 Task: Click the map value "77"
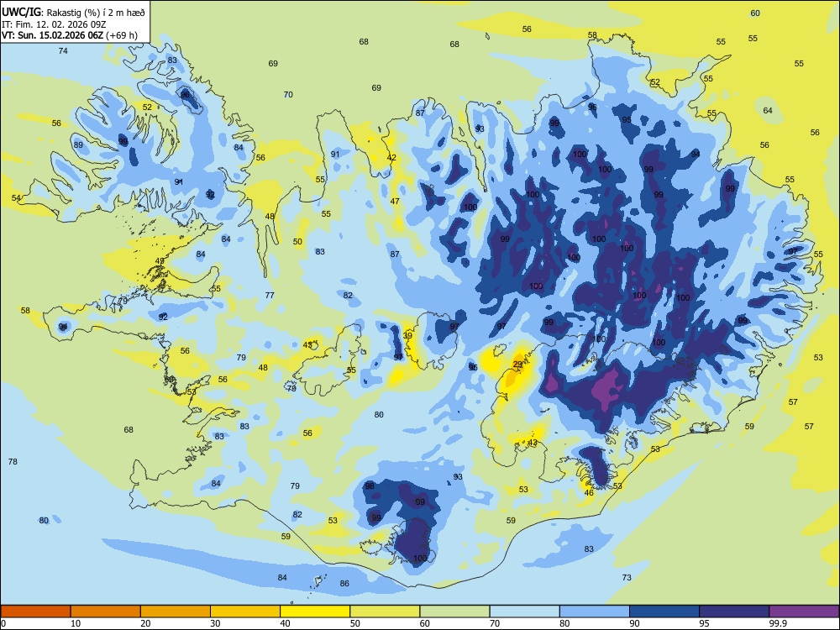[270, 295]
